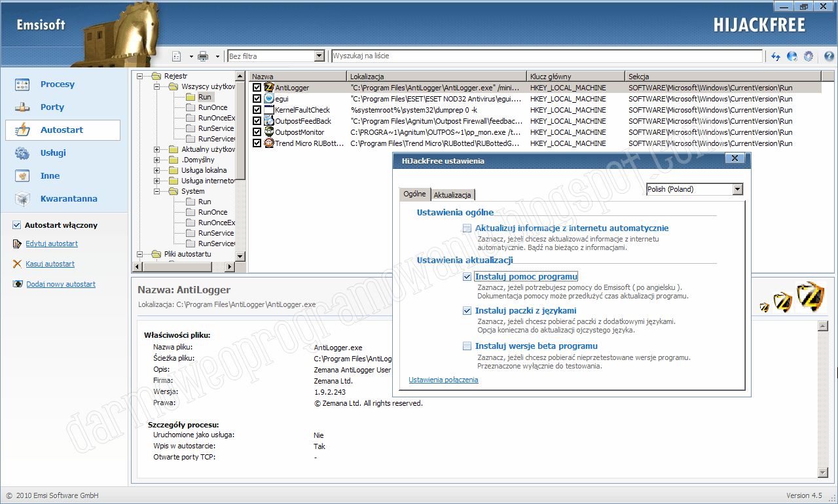Click the online update globe icon

click(x=792, y=56)
